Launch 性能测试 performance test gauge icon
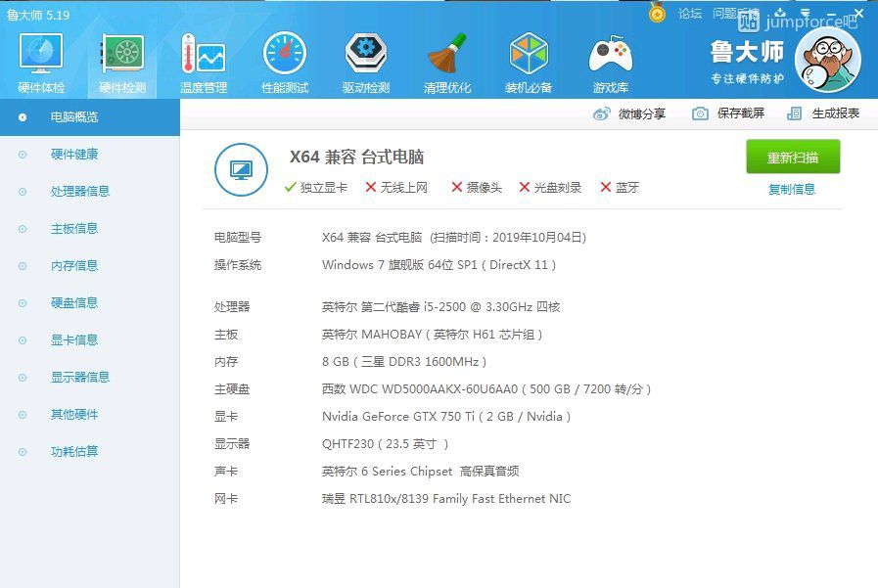The image size is (878, 588). click(285, 54)
